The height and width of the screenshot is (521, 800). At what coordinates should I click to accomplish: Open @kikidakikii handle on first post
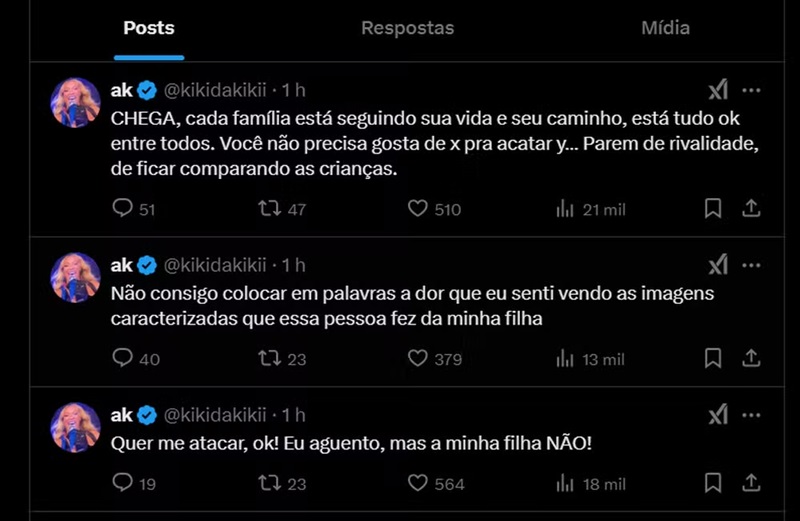pyautogui.click(x=215, y=91)
